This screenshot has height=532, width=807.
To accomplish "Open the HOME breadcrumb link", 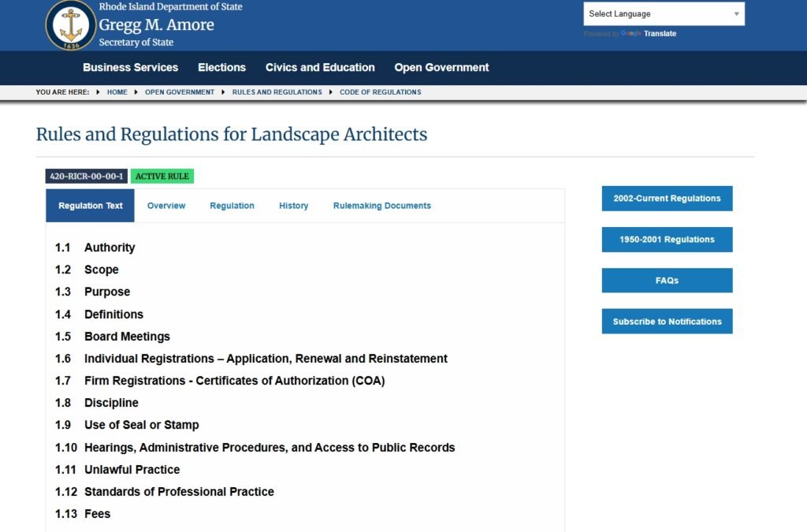I will click(x=117, y=92).
